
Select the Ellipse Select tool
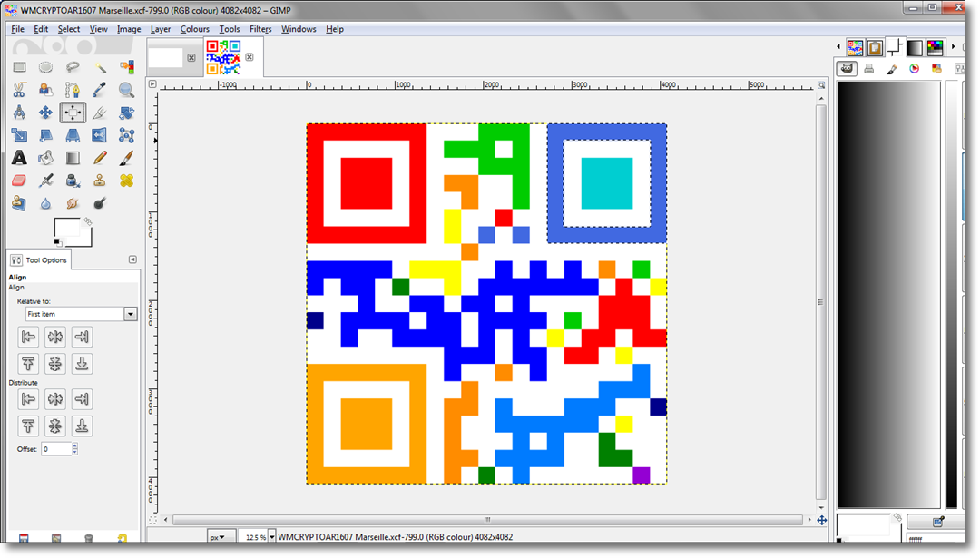(x=45, y=67)
